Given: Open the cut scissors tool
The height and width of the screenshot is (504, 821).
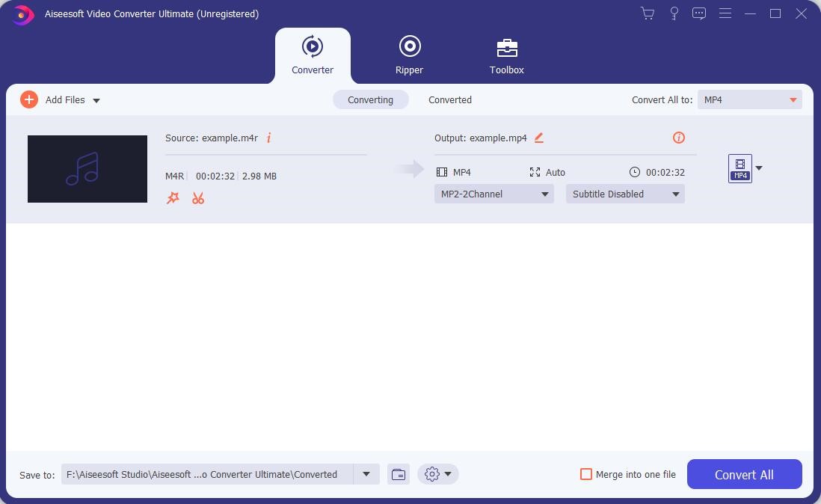Looking at the screenshot, I should [x=198, y=198].
